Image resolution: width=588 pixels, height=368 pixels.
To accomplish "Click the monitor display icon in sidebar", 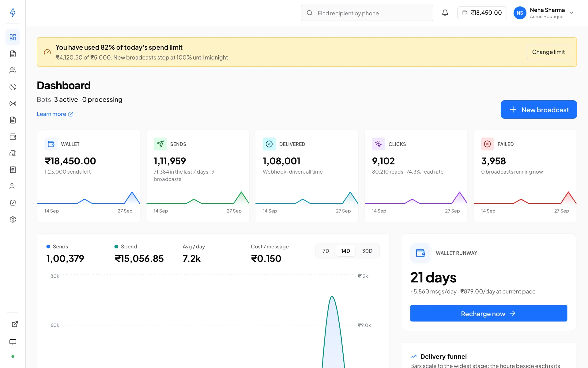I will [x=13, y=342].
